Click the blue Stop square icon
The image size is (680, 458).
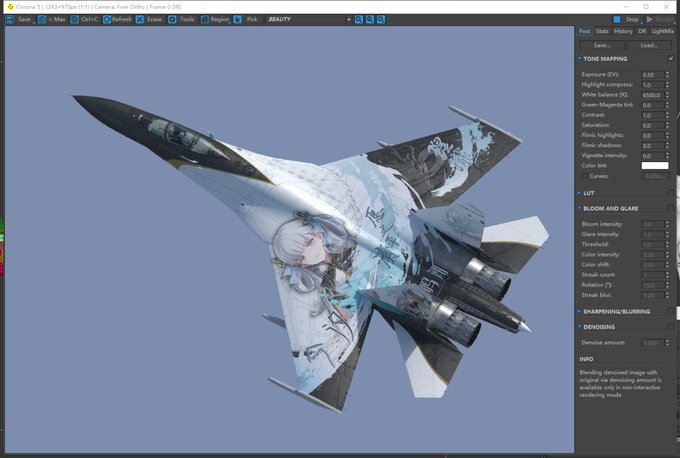tap(617, 20)
